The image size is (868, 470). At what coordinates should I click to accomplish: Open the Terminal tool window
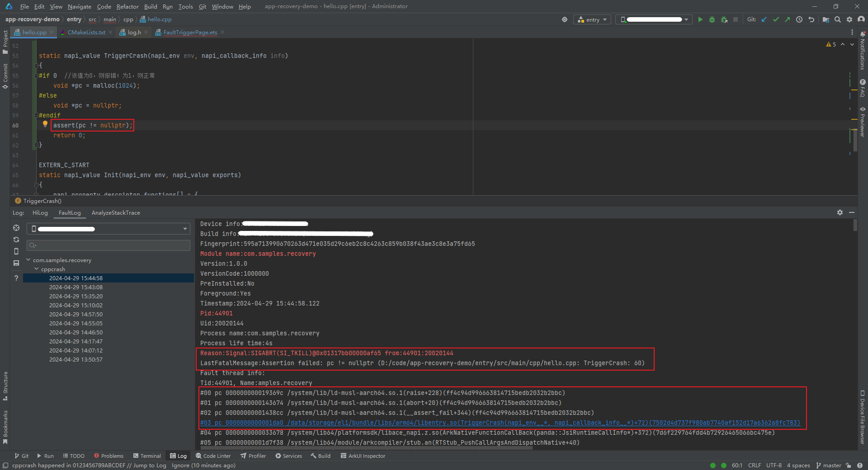click(147, 456)
